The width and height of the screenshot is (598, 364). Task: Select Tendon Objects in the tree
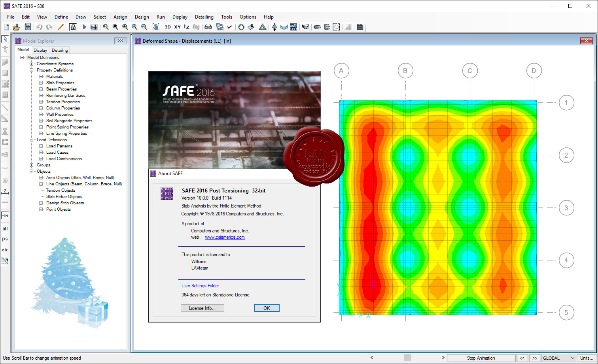pyautogui.click(x=61, y=190)
